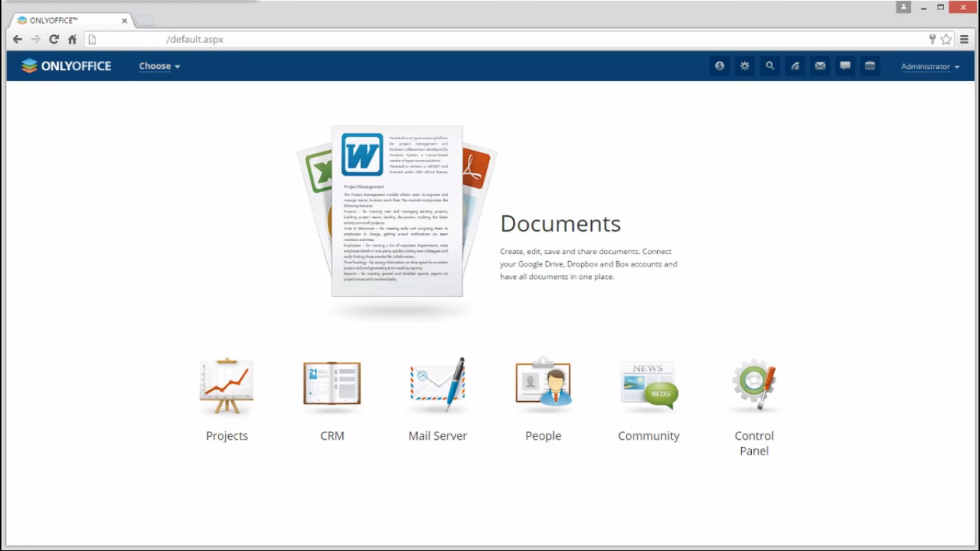Image resolution: width=980 pixels, height=551 pixels.
Task: Reload the page with refresh icon
Action: click(x=54, y=39)
